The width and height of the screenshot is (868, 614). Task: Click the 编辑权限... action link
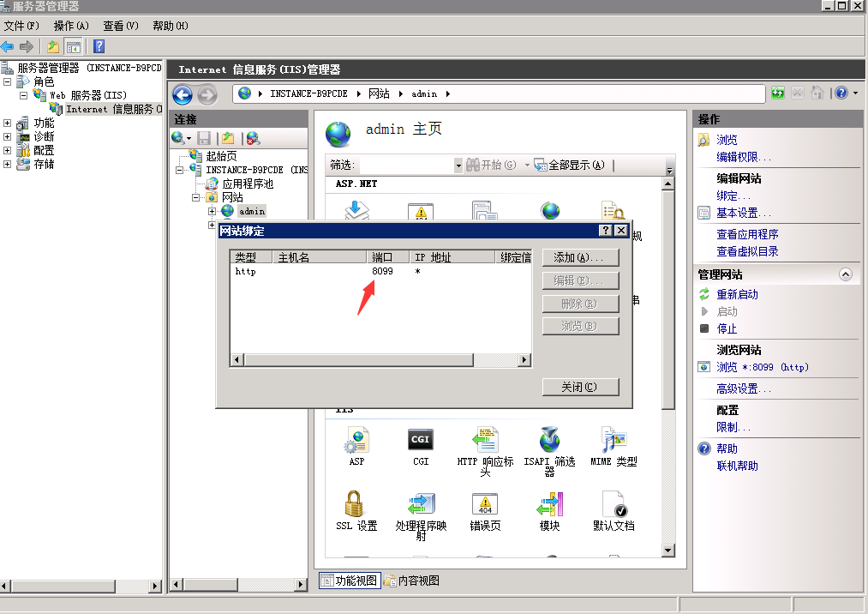(x=744, y=158)
